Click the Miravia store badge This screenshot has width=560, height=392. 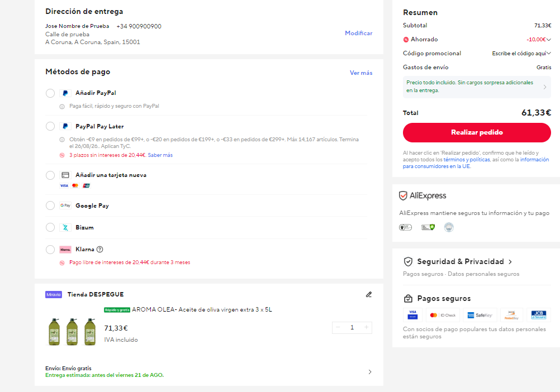pyautogui.click(x=54, y=295)
